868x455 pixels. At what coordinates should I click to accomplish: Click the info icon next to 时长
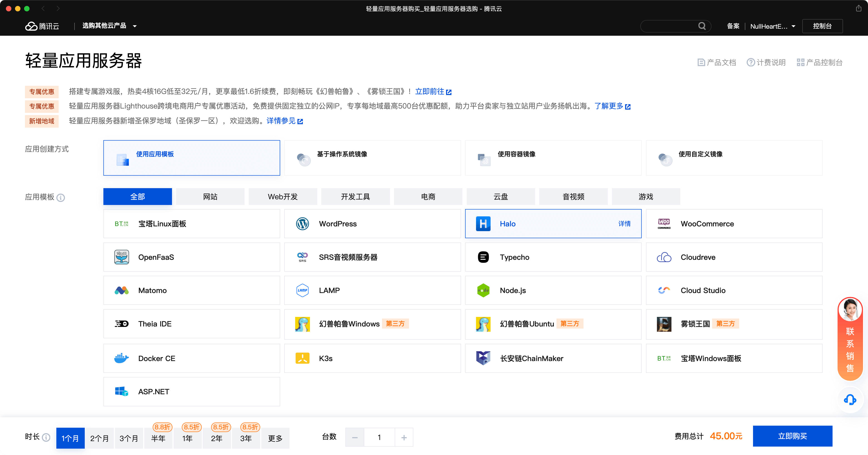46,437
